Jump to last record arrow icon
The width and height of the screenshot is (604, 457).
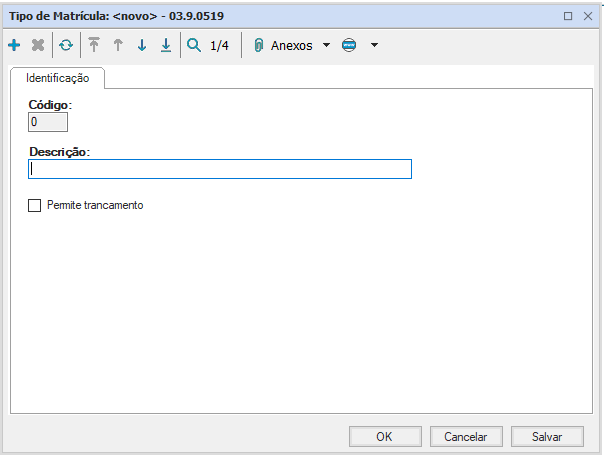(166, 46)
